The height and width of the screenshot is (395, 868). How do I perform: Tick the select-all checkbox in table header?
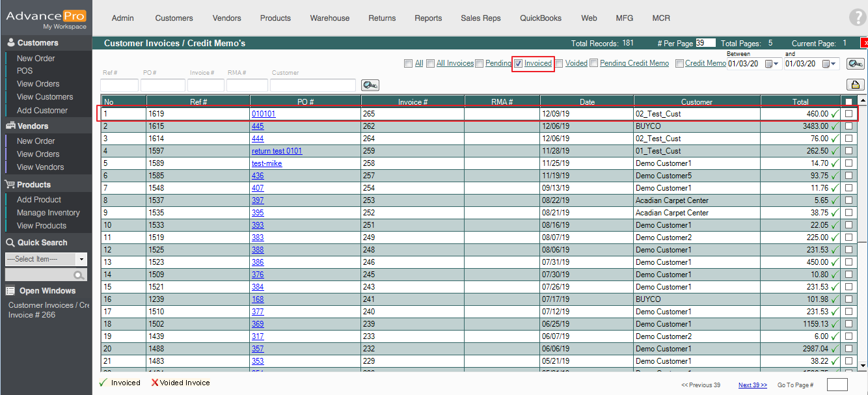pos(848,102)
